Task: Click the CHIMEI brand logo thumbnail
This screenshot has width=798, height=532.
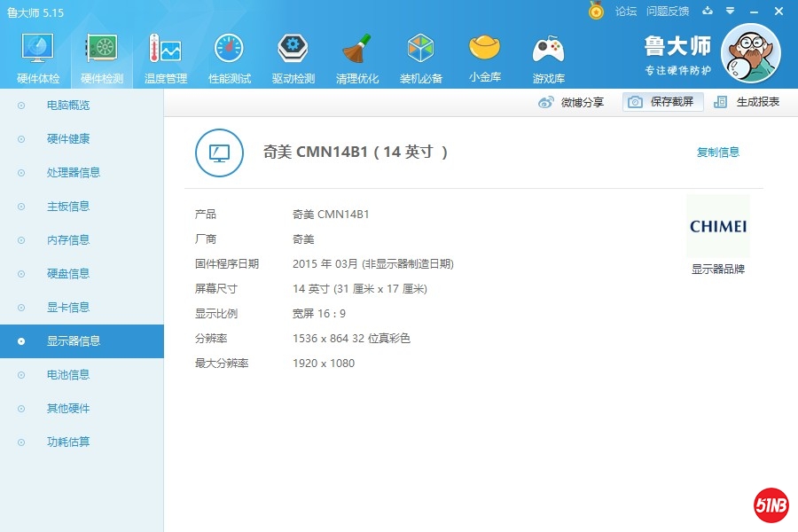Action: [717, 226]
